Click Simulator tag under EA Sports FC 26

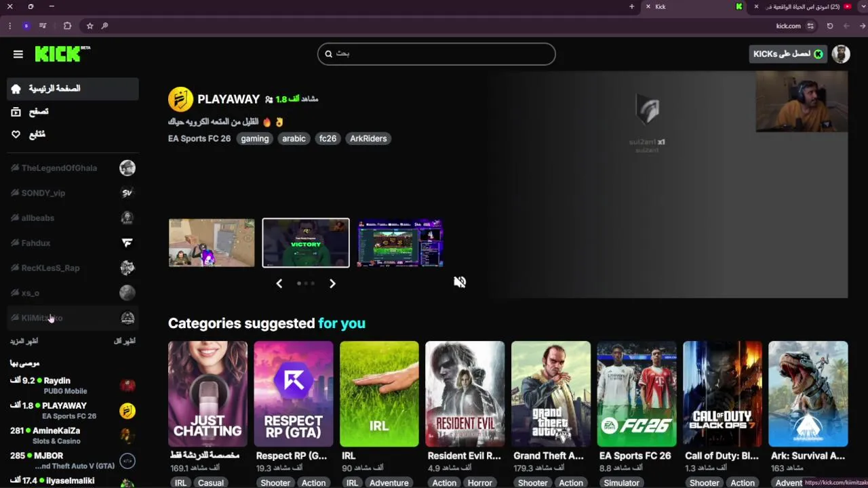[622, 483]
